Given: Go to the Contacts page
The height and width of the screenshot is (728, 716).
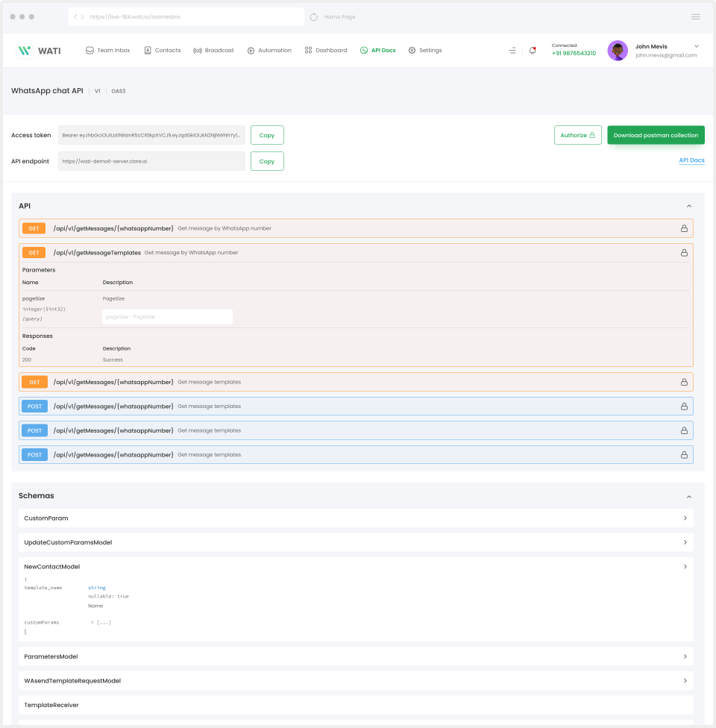Looking at the screenshot, I should tap(163, 50).
